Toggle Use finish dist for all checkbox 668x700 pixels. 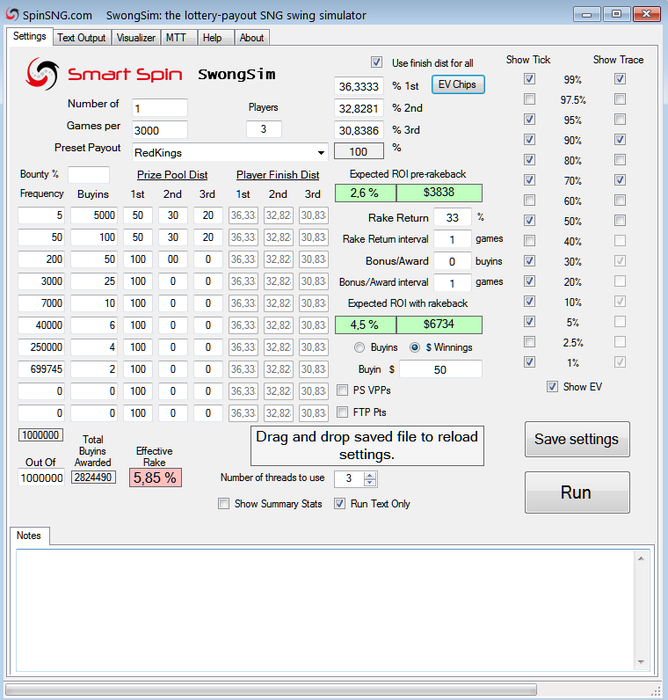(x=376, y=62)
